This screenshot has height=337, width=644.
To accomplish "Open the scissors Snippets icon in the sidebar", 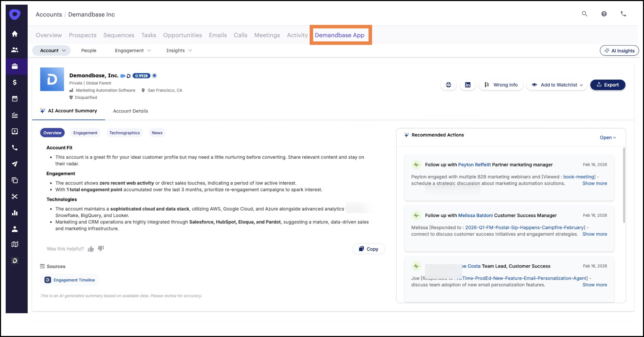I will click(15, 196).
